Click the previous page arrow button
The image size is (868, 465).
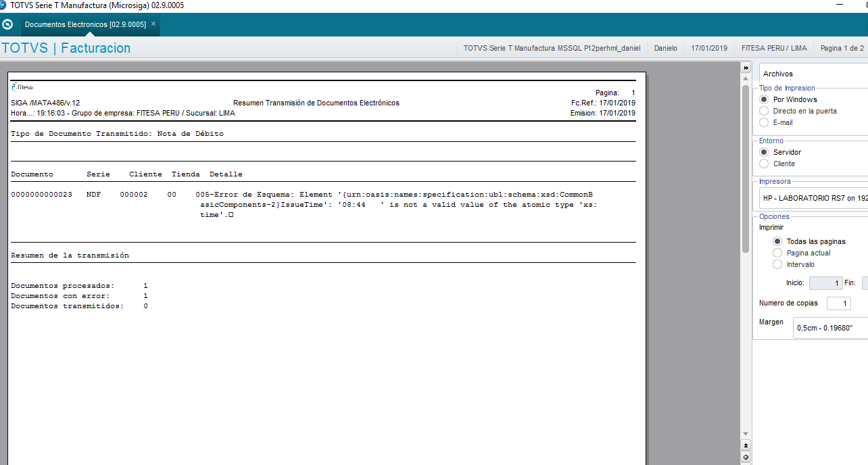746,445
